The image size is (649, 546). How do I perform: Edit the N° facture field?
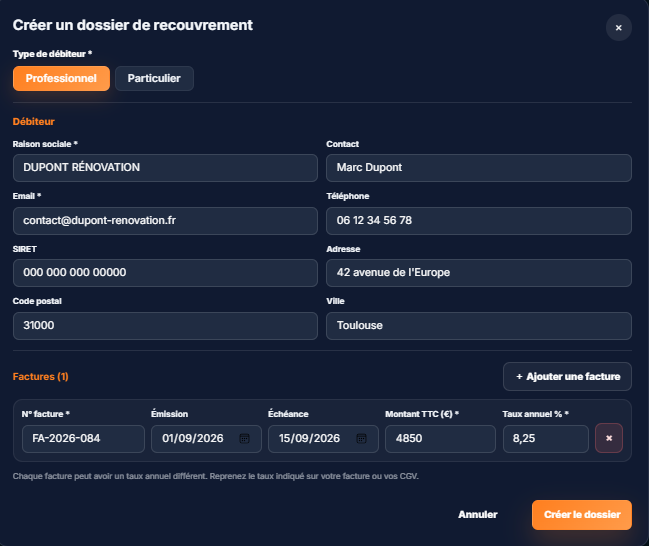pyautogui.click(x=83, y=438)
